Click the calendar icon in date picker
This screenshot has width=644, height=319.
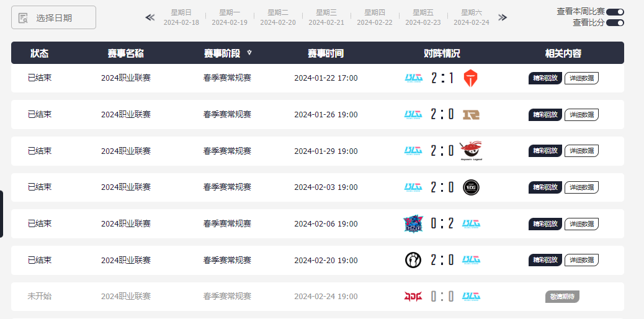coord(23,17)
